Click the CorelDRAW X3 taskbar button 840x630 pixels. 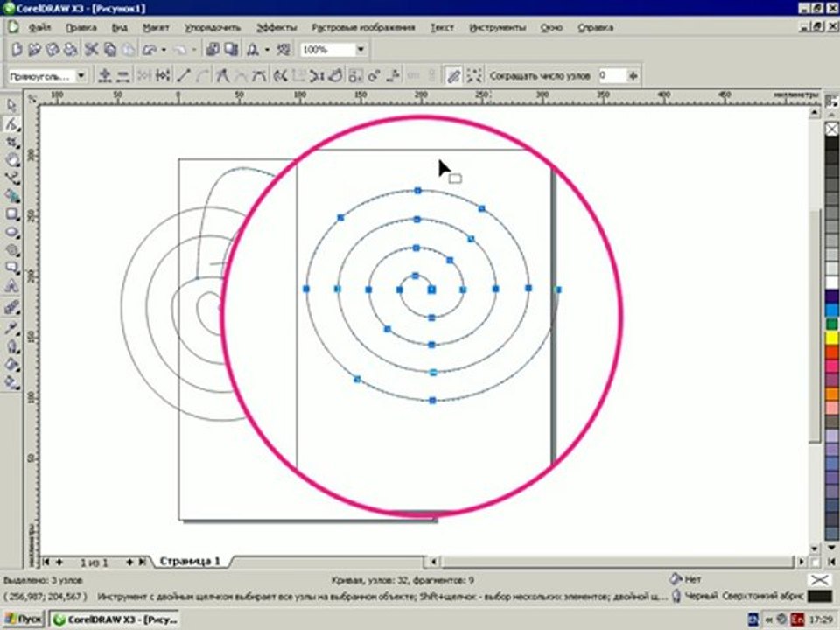(x=114, y=619)
